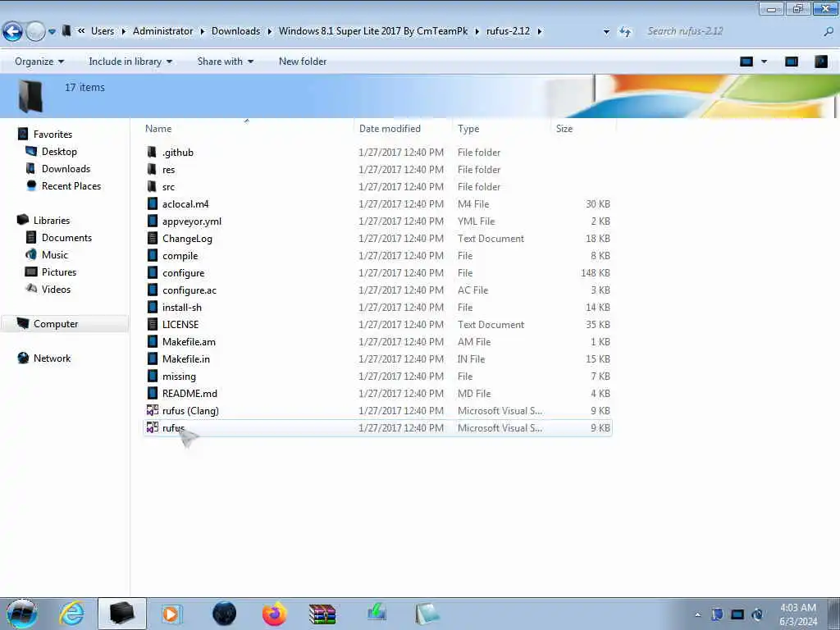Launch Internet Explorer from taskbar

point(72,614)
